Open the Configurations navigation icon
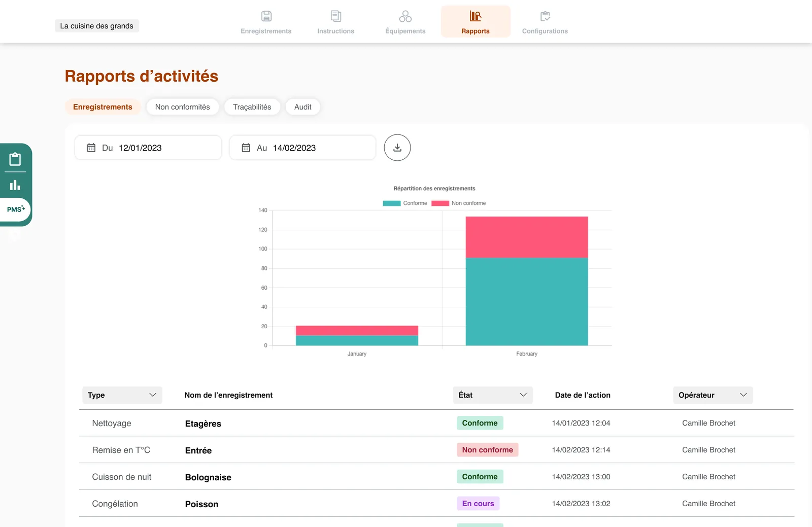 tap(545, 16)
